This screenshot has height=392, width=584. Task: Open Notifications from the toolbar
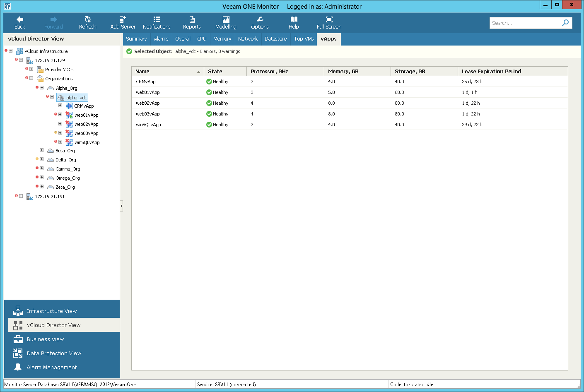[x=157, y=23]
